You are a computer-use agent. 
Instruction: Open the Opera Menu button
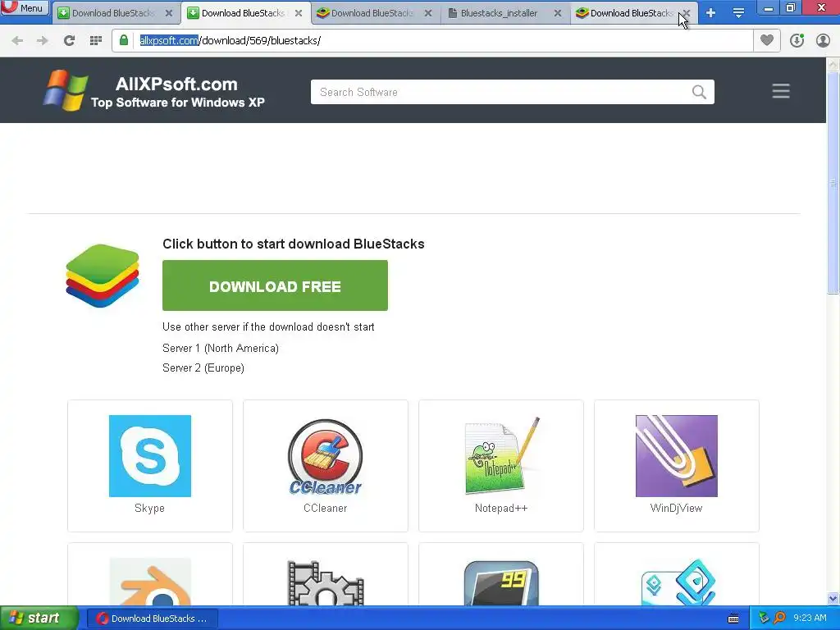24,7
